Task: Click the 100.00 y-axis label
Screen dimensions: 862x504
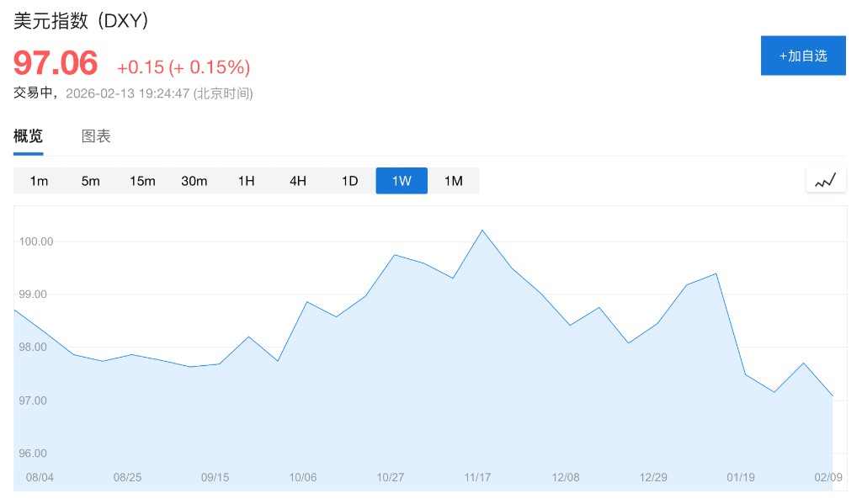Action: [35, 241]
